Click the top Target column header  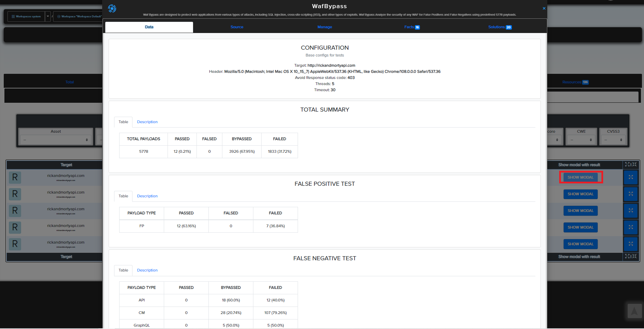(x=66, y=165)
